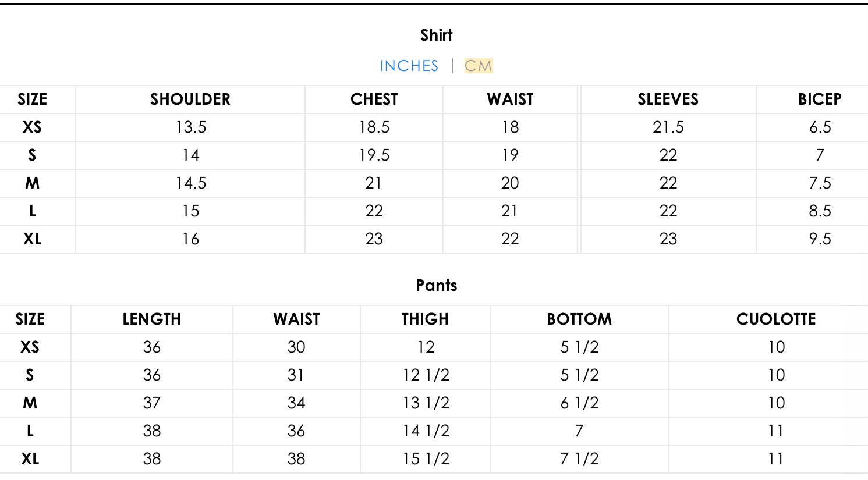Select the THIGH column header
The image size is (868, 480).
[x=425, y=319]
